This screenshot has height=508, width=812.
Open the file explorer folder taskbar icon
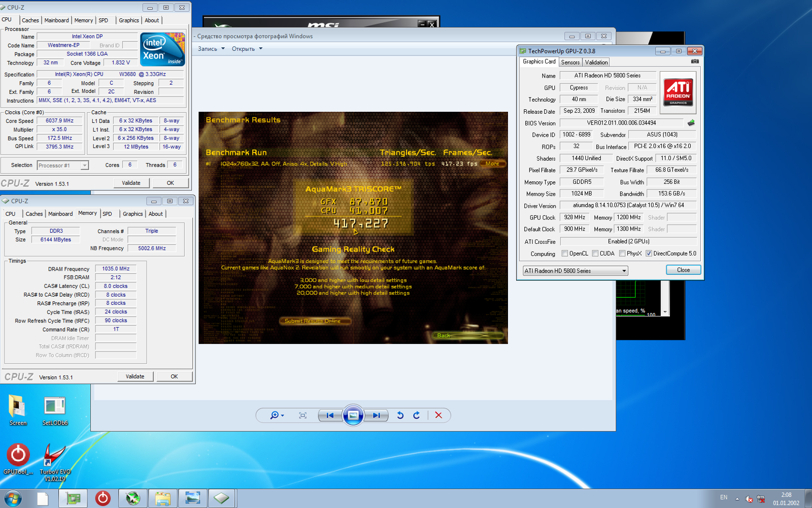[x=163, y=498]
